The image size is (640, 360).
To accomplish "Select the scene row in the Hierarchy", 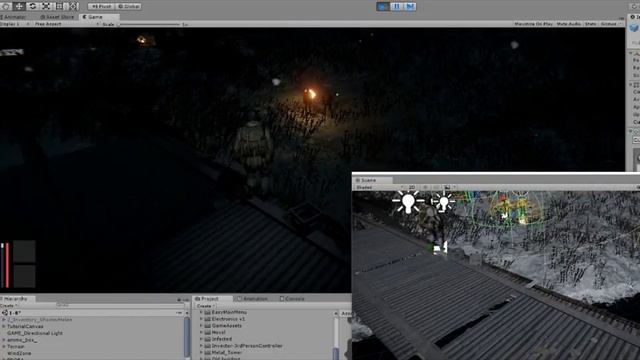I will [x=92, y=313].
